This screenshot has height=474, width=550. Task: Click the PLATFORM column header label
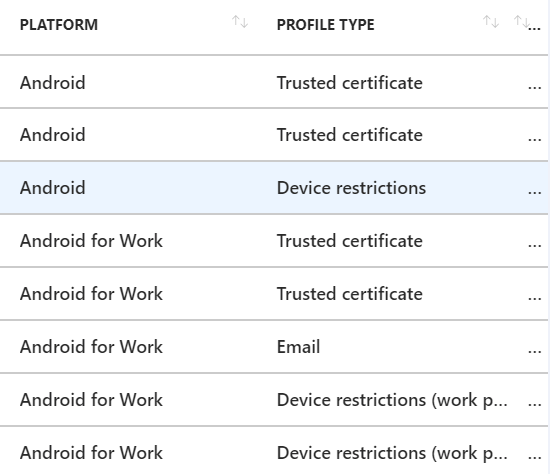click(x=59, y=25)
